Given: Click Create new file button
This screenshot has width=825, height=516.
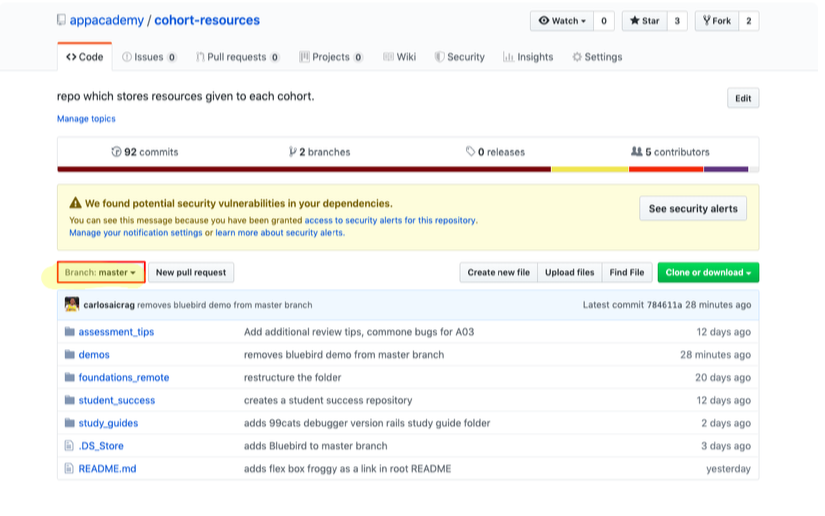Looking at the screenshot, I should (x=498, y=272).
